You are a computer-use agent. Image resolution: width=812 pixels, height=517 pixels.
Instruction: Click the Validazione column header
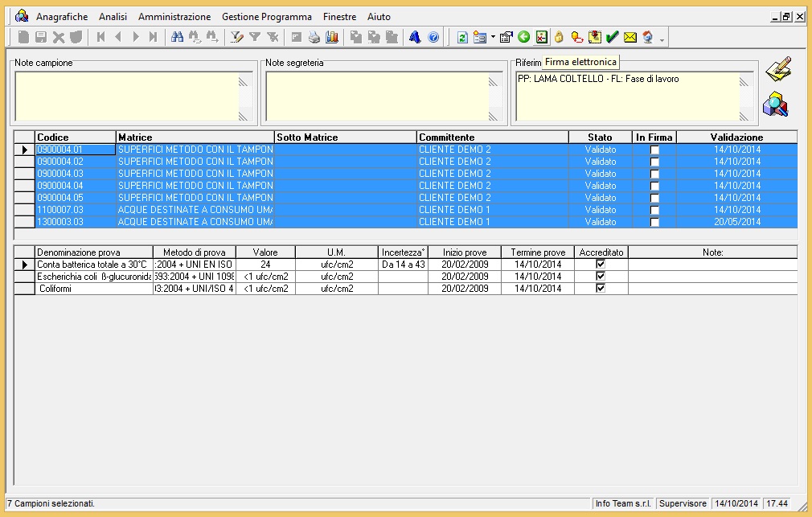[x=736, y=137]
